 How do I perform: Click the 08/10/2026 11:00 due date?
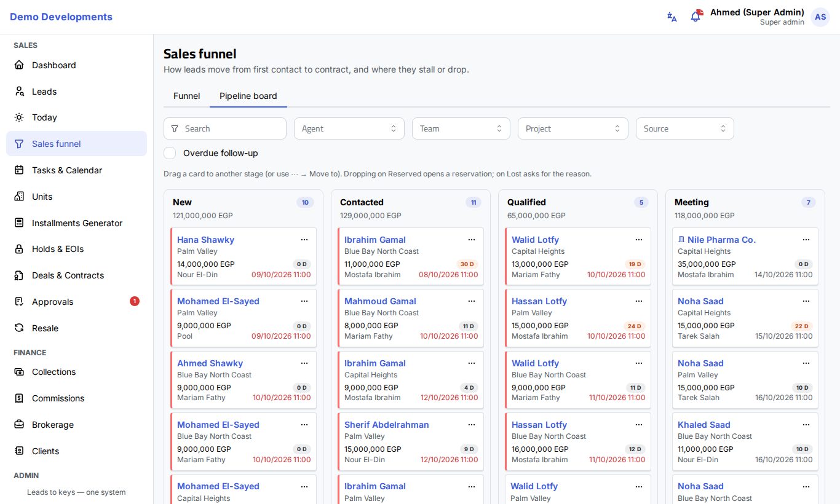[x=448, y=275]
